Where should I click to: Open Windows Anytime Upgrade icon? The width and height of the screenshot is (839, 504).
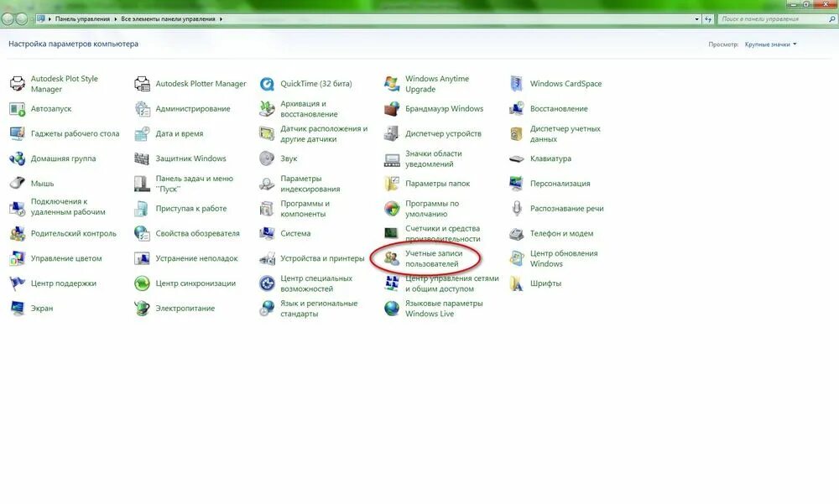tap(392, 84)
